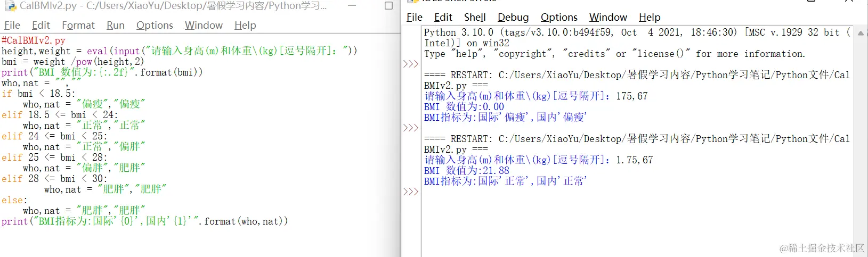The width and height of the screenshot is (868, 257).
Task: Click the line who,nat = "",""
Action: (42, 83)
